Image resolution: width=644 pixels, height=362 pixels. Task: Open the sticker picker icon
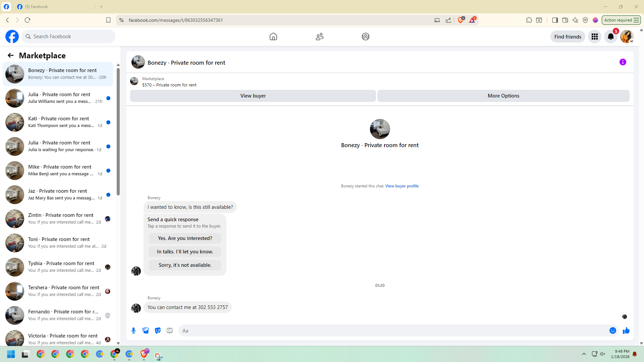pos(158,330)
